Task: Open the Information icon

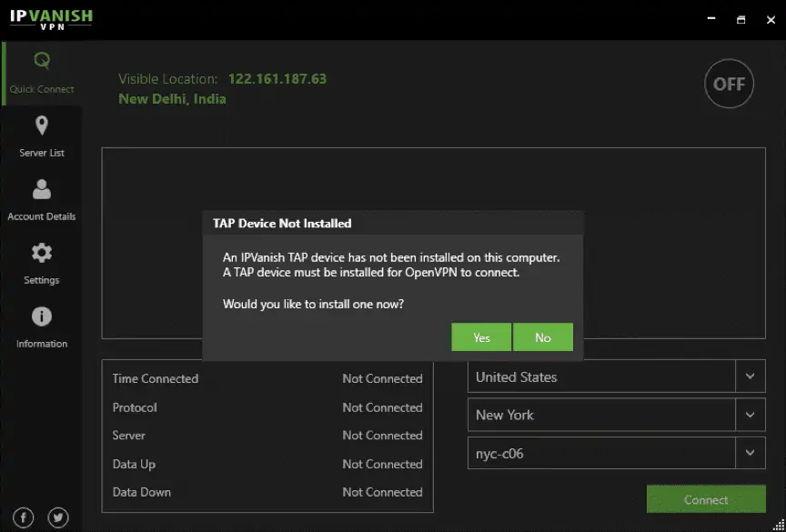Action: coord(42,316)
